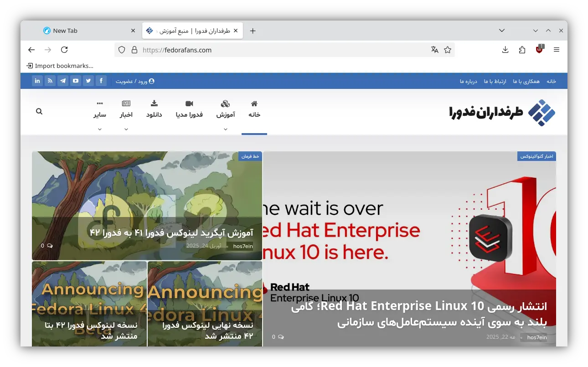
Task: Open article آموزش آپگرید لینوکس فدورا ۴۱
Action: [x=171, y=233]
